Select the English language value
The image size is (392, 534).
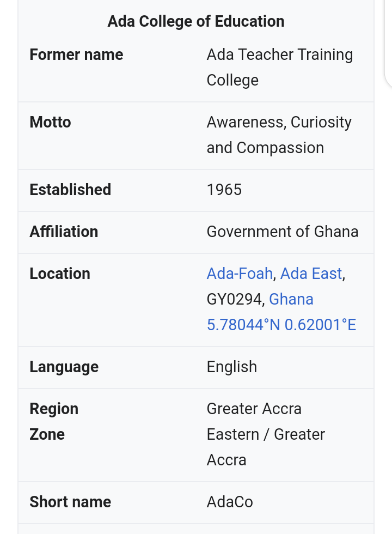coord(232,367)
